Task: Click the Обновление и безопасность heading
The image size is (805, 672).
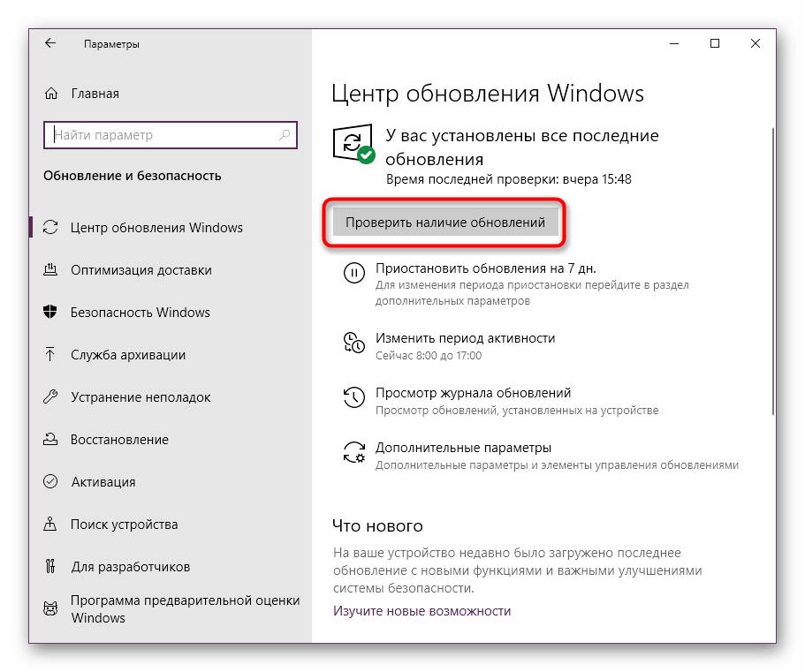Action: point(133,176)
